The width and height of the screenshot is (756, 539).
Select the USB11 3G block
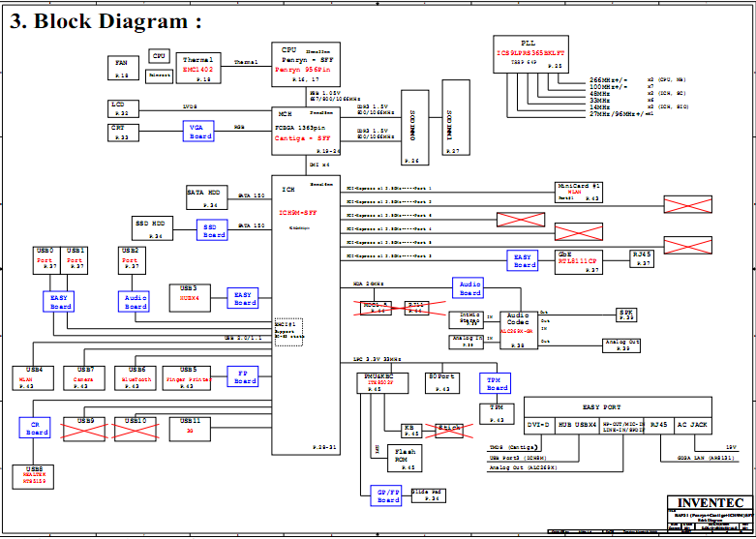click(190, 429)
